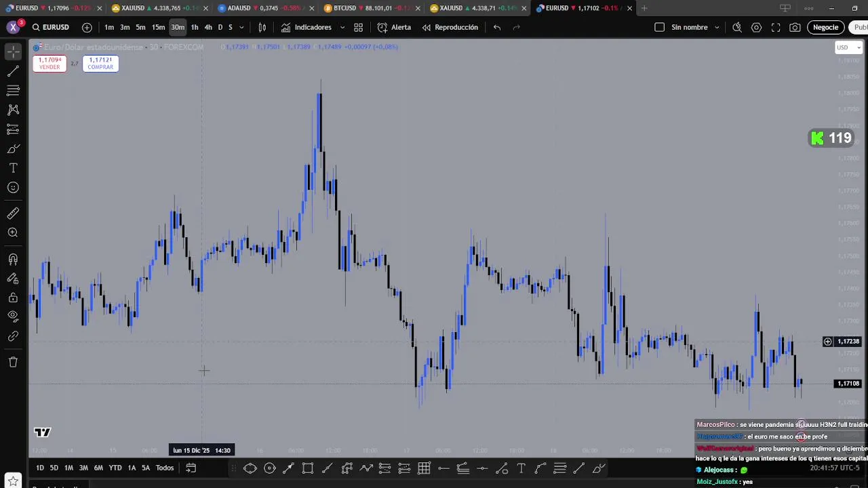Set date range to 6M
Image resolution: width=868 pixels, height=488 pixels.
coord(98,468)
